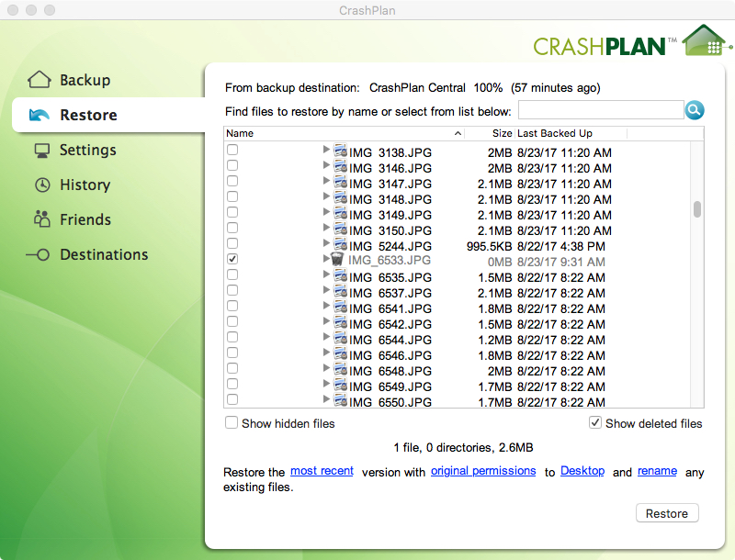Sort the file list by Name column
735x560 pixels.
point(345,133)
